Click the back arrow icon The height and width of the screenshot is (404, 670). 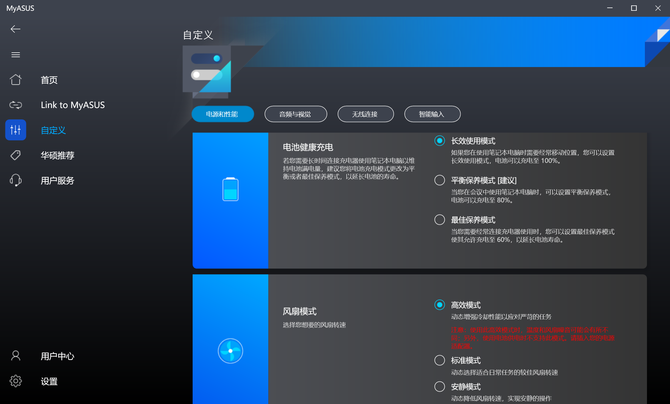click(x=15, y=29)
